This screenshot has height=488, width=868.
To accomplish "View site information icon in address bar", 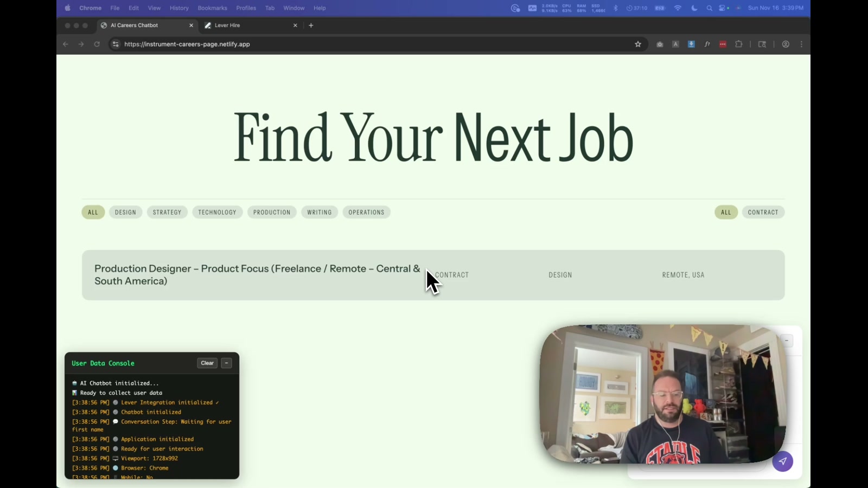I will (115, 44).
